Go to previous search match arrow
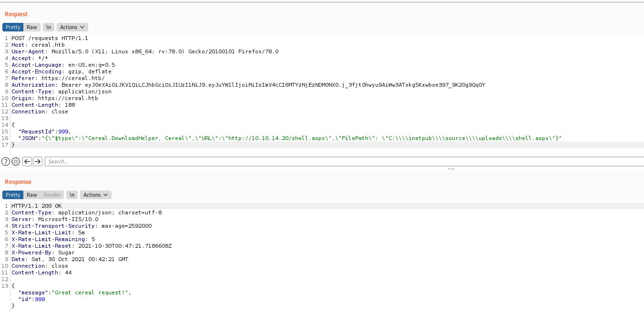 click(x=27, y=162)
